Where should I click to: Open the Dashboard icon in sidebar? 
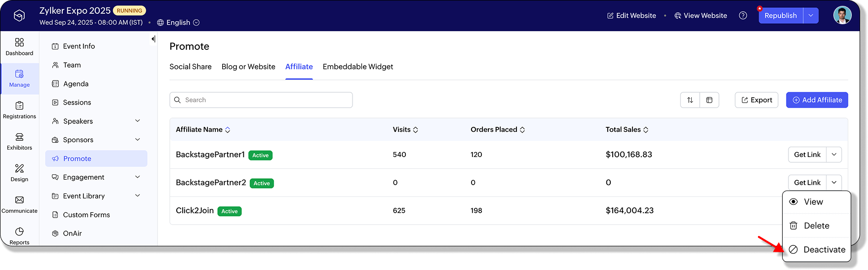[x=19, y=43]
